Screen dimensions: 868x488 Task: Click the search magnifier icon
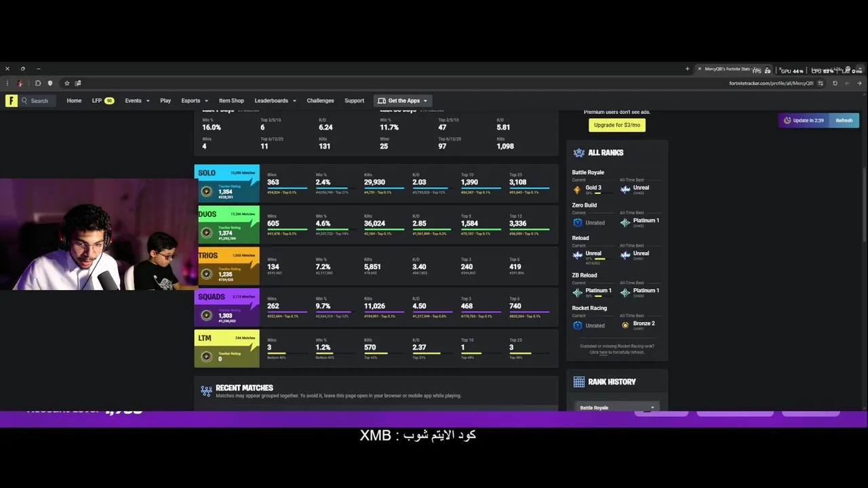point(24,100)
